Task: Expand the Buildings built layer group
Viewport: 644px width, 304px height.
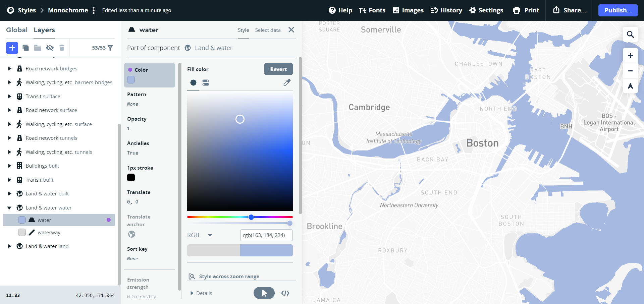Action: [9, 166]
